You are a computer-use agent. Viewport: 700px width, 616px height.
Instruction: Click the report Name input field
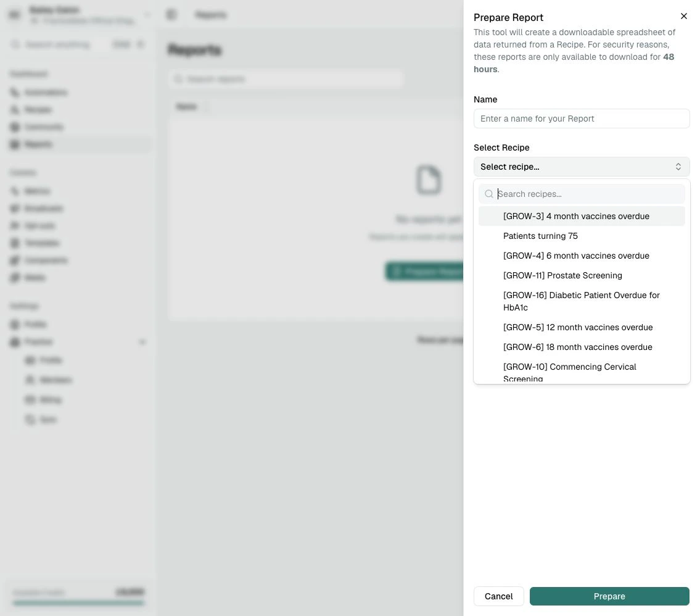[581, 119]
